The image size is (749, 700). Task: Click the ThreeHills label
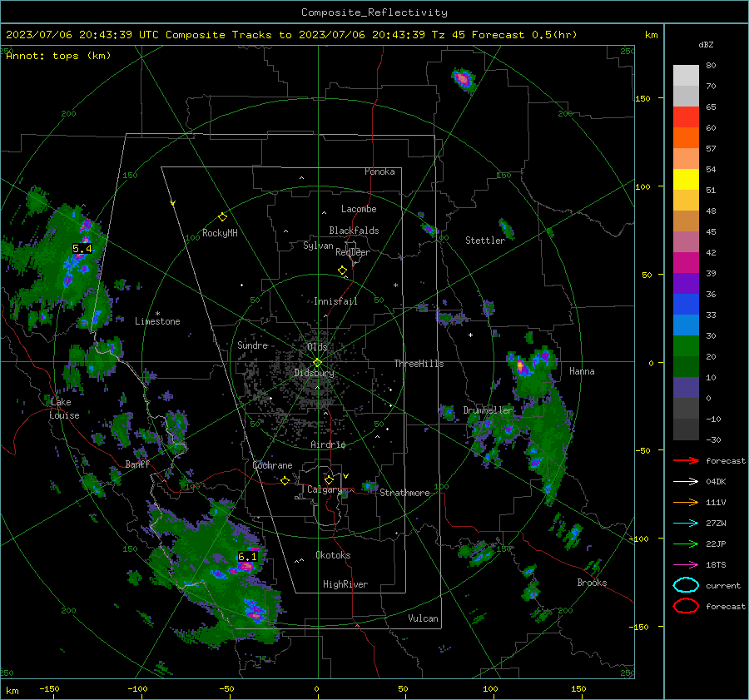click(x=419, y=364)
